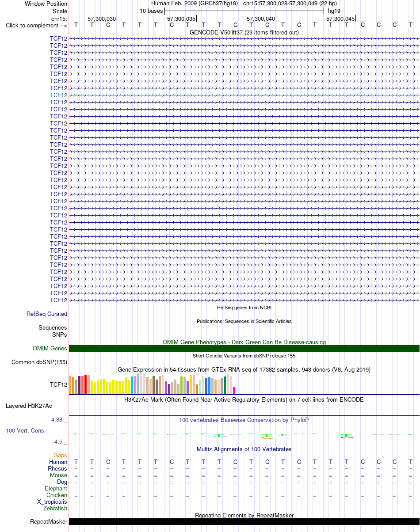Click the 'Elephant' alignment row label
The width and height of the screenshot is (420, 532).
56,488
